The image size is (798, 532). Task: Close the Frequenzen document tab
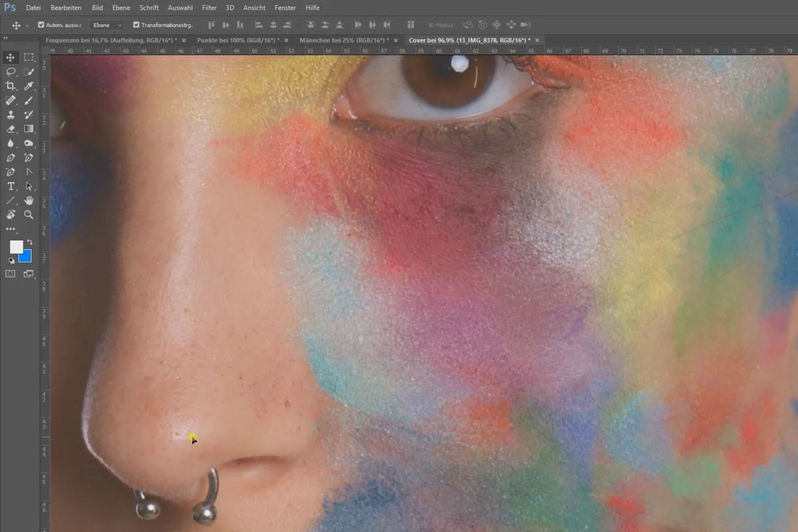point(183,41)
